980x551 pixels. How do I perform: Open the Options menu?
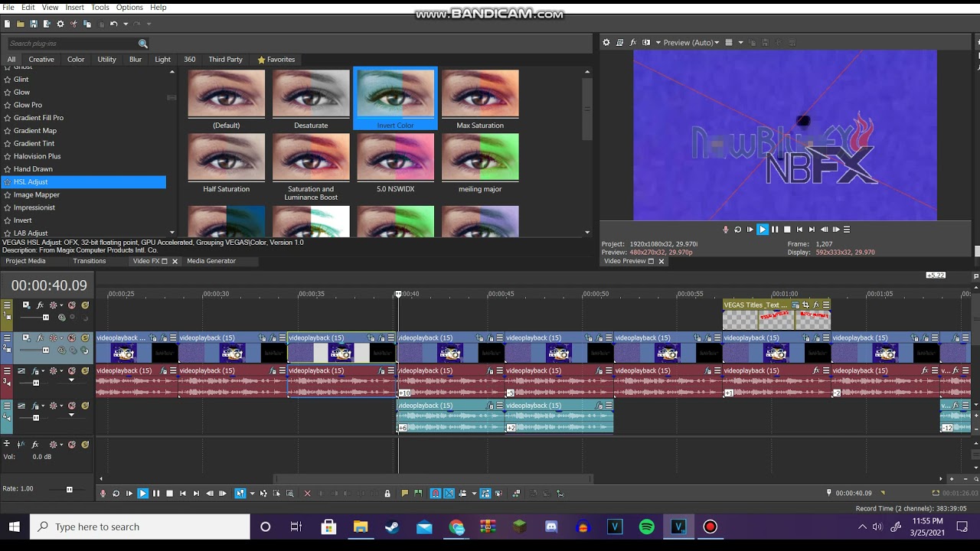(129, 7)
